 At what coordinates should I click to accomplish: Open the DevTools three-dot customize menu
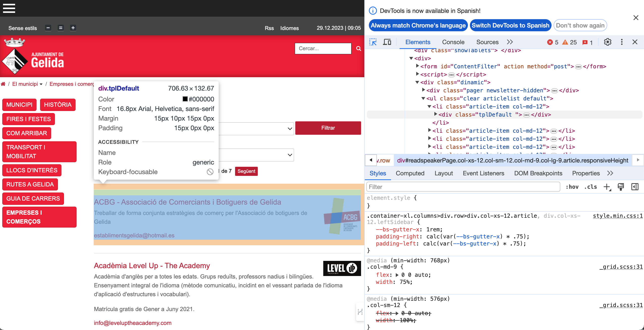click(x=622, y=42)
